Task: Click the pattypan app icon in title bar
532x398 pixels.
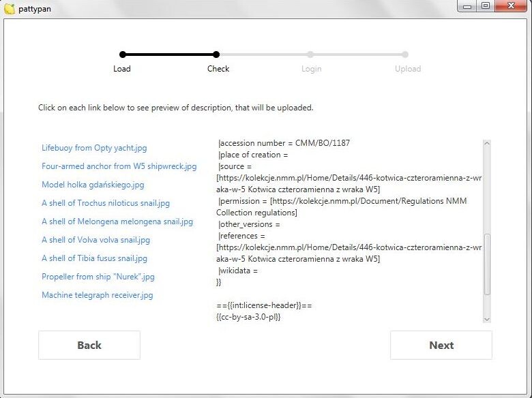Action: 9,9
